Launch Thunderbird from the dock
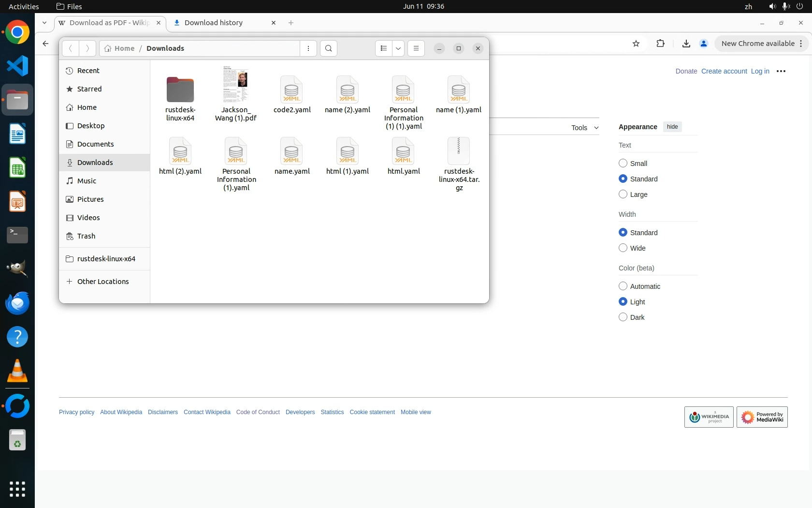This screenshot has width=812, height=508. 17,303
